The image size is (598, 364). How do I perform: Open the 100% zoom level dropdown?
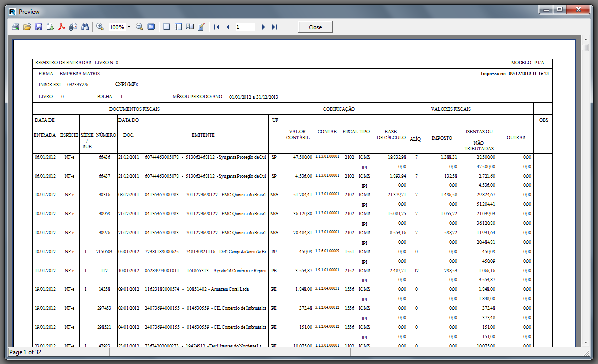point(129,27)
